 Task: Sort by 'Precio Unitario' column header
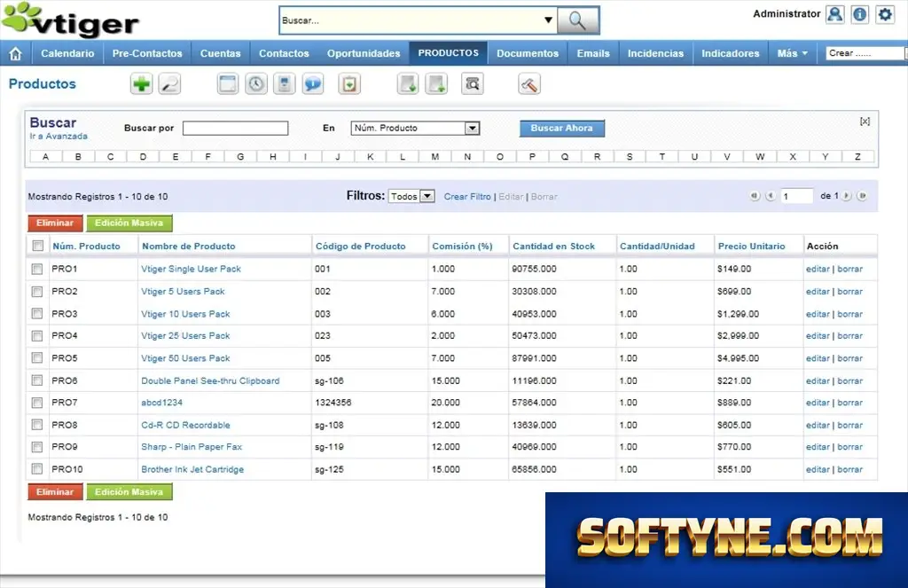click(x=751, y=247)
